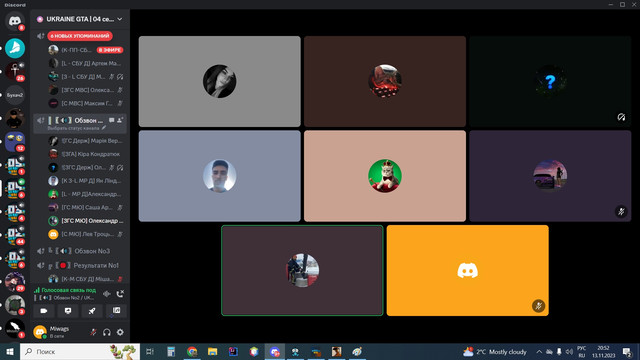Open server icon with 44 notifications badge
640x360 pixels.
coord(15,236)
